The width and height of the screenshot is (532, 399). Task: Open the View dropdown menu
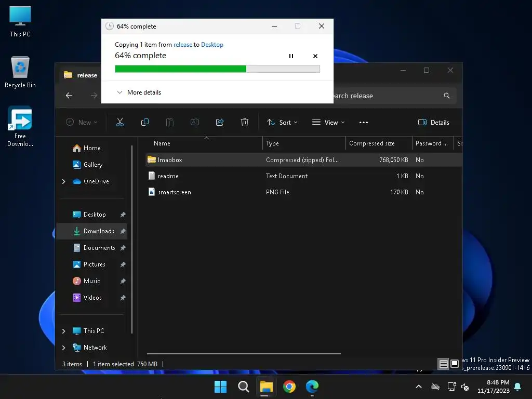[328, 123]
